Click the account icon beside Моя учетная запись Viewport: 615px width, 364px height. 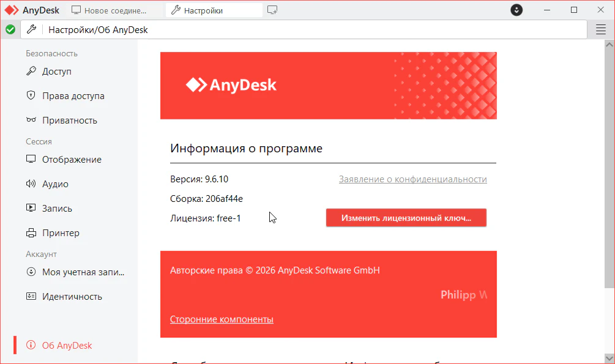[x=31, y=272]
